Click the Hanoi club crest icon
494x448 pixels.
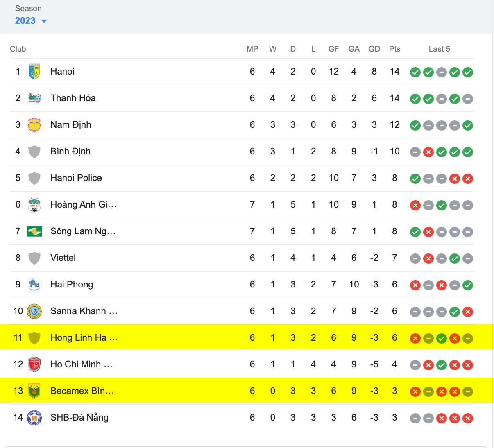(x=34, y=72)
